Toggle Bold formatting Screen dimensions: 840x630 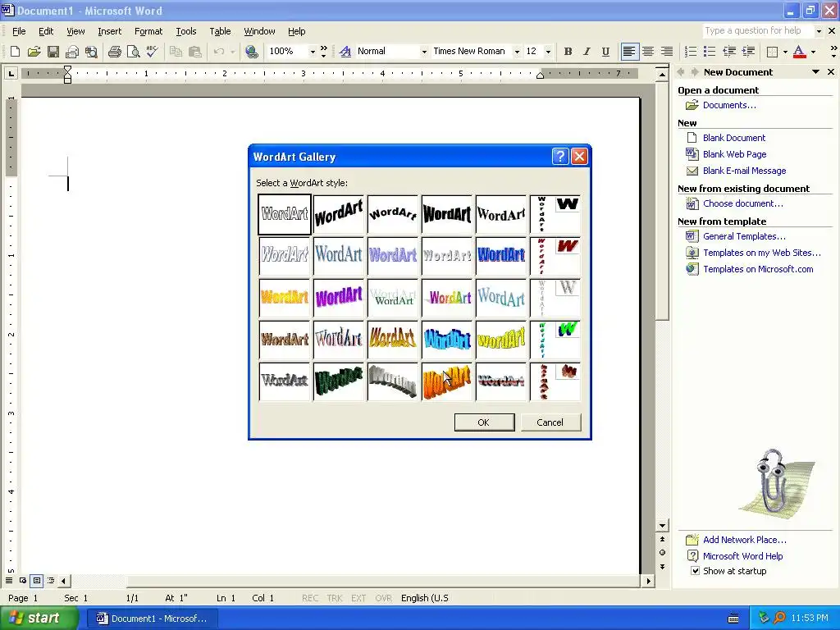coord(568,52)
